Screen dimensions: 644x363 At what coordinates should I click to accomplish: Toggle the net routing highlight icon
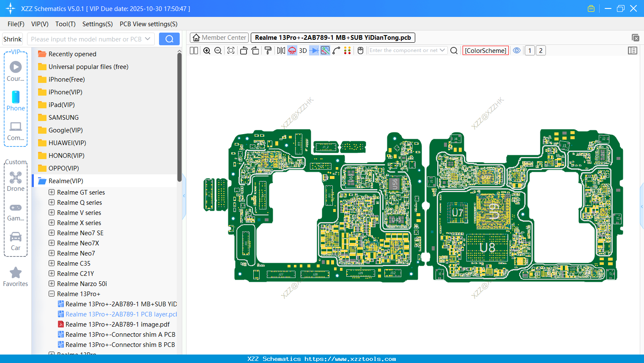(325, 50)
